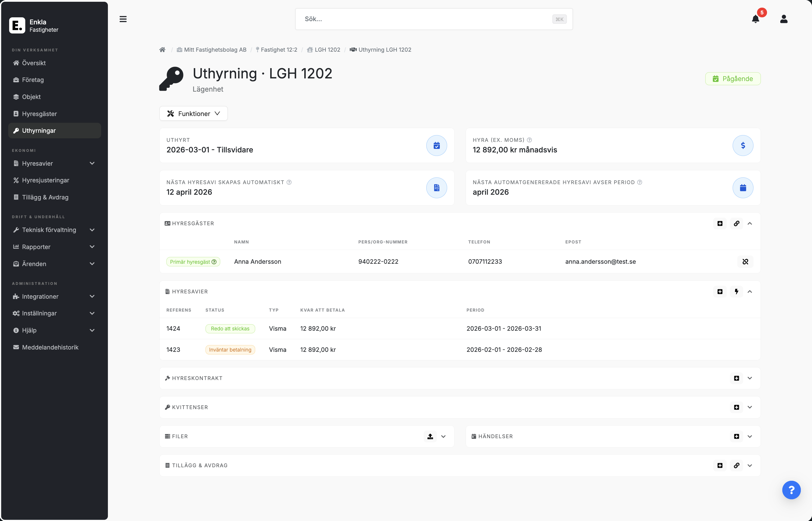Expand the Kvittenser section

750,407
